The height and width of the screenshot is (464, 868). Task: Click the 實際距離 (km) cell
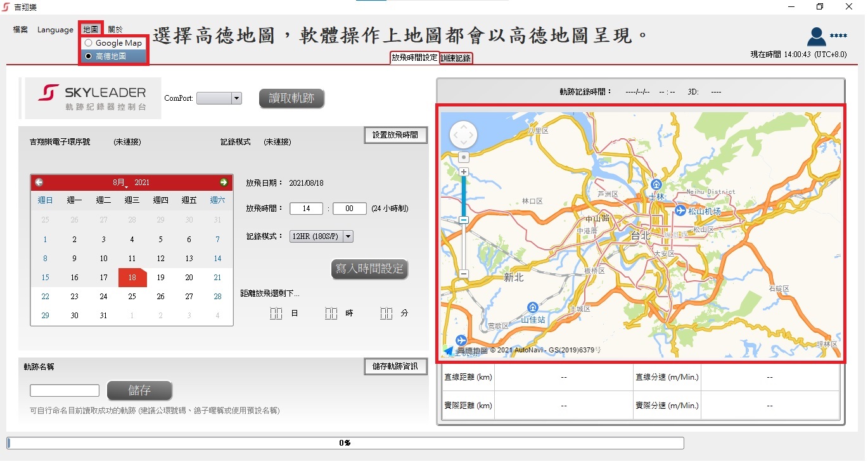pos(468,406)
